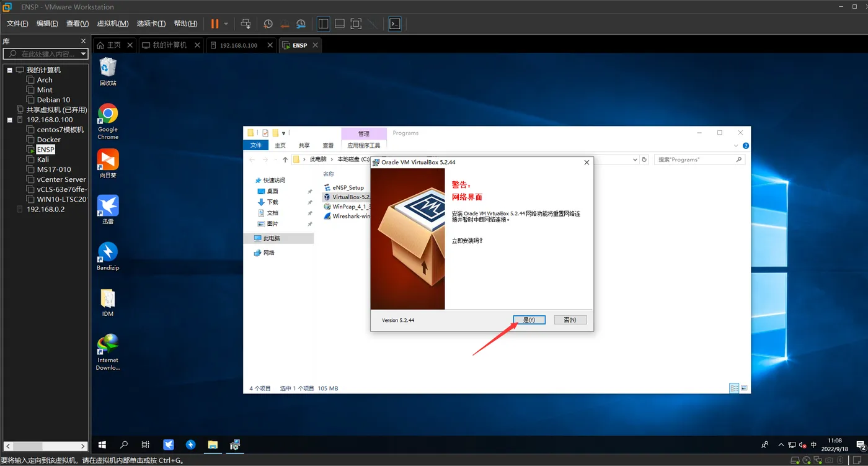Toggle the thumbnail bar view icon
Image resolution: width=868 pixels, height=466 pixels.
(x=340, y=24)
